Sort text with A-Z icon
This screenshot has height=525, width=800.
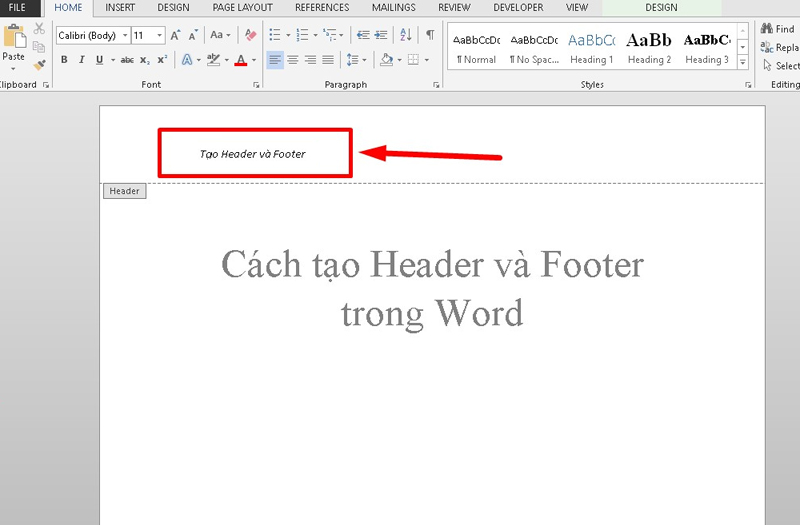406,35
